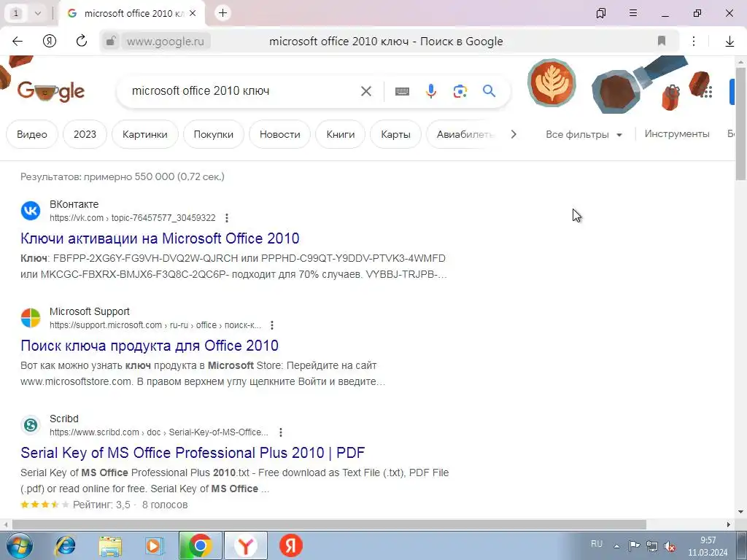Click the www.scribd.com URL breadcrumb

(x=158, y=432)
